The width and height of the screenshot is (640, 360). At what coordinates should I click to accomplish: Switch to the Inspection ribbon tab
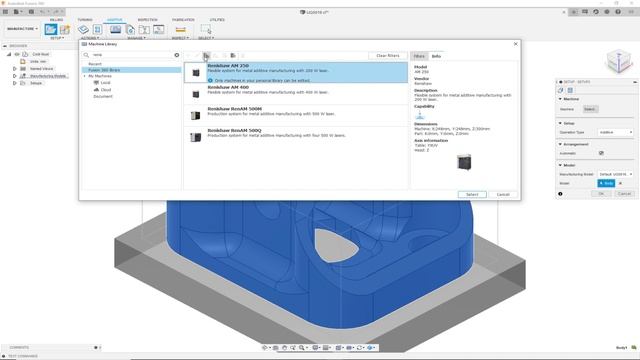[x=147, y=20]
